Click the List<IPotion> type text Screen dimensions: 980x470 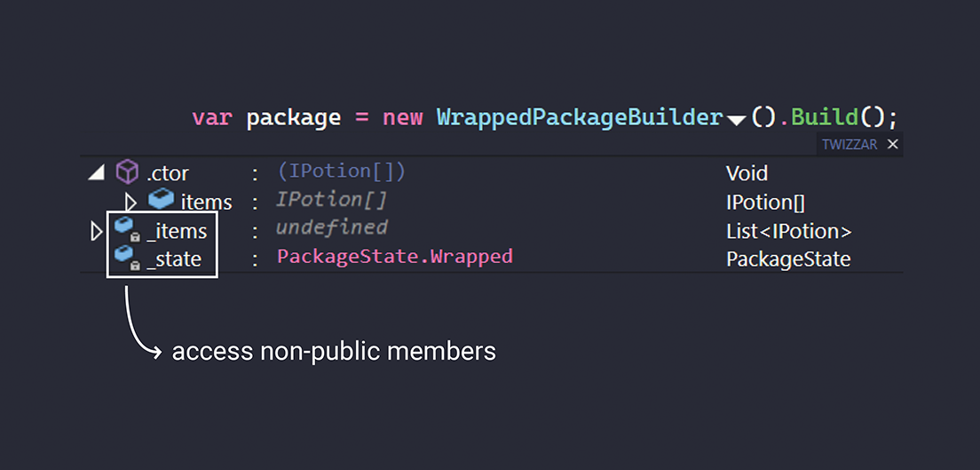point(788,231)
